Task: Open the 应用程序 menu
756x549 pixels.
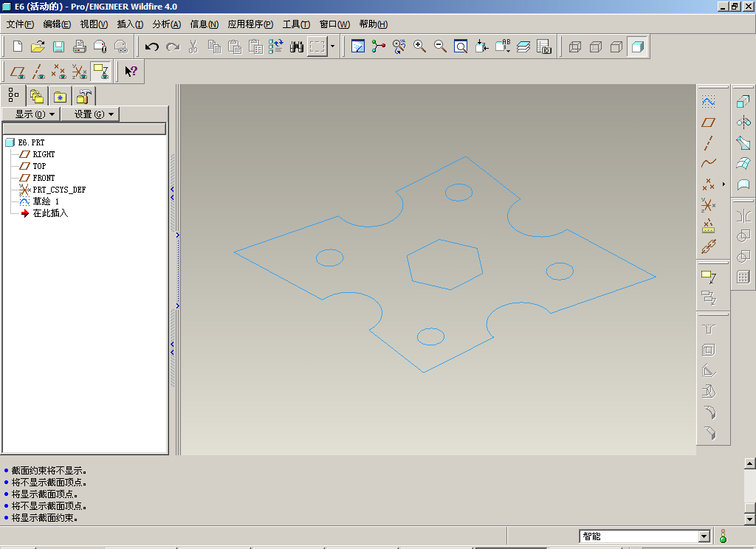Action: (x=251, y=24)
